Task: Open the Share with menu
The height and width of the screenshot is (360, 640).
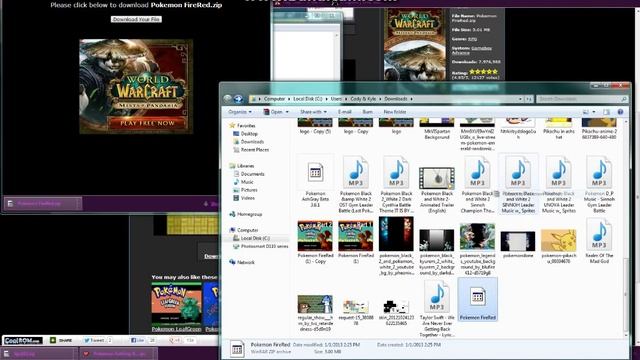Action: [x=313, y=112]
